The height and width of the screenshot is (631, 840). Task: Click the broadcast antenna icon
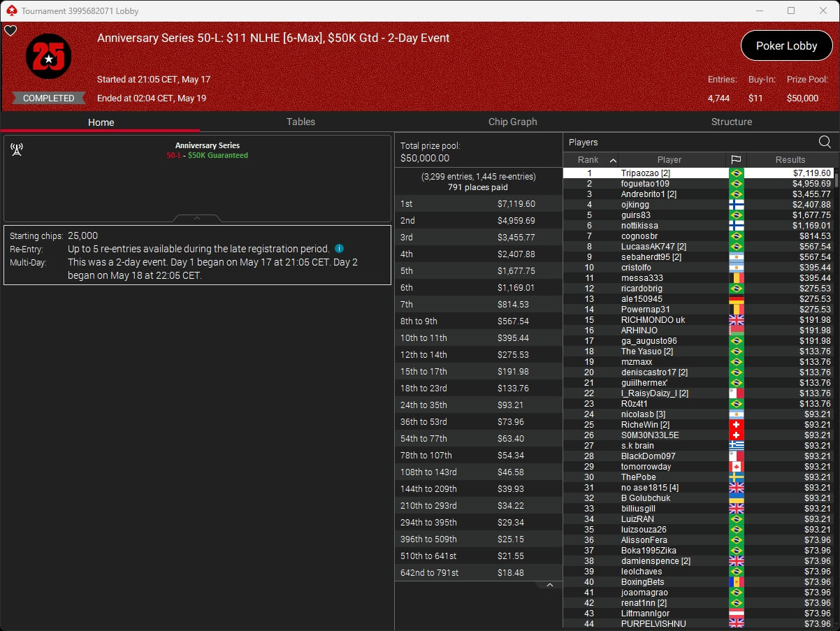(17, 150)
